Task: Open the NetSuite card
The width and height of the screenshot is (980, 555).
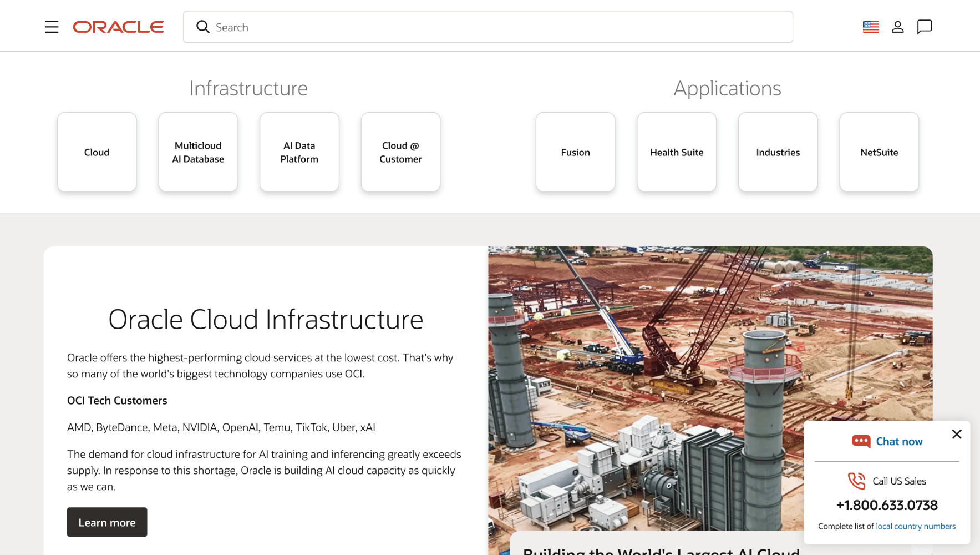Action: coord(879,152)
